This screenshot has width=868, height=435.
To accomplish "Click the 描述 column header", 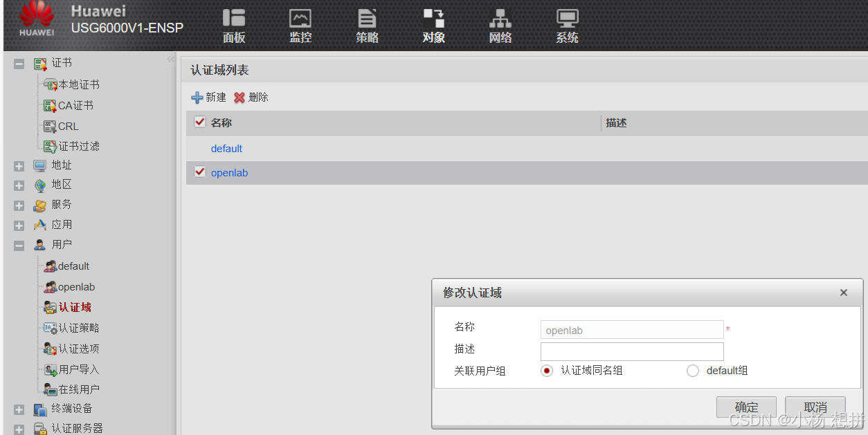I will (x=616, y=123).
